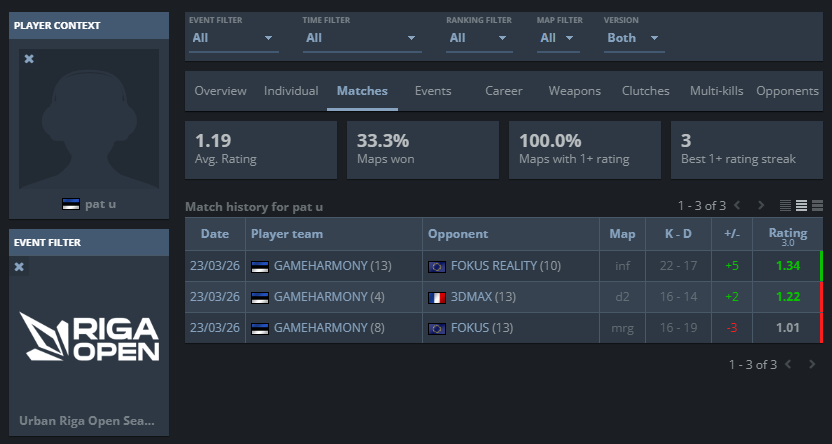Go to the Events tab
832x444 pixels.
coord(433,91)
